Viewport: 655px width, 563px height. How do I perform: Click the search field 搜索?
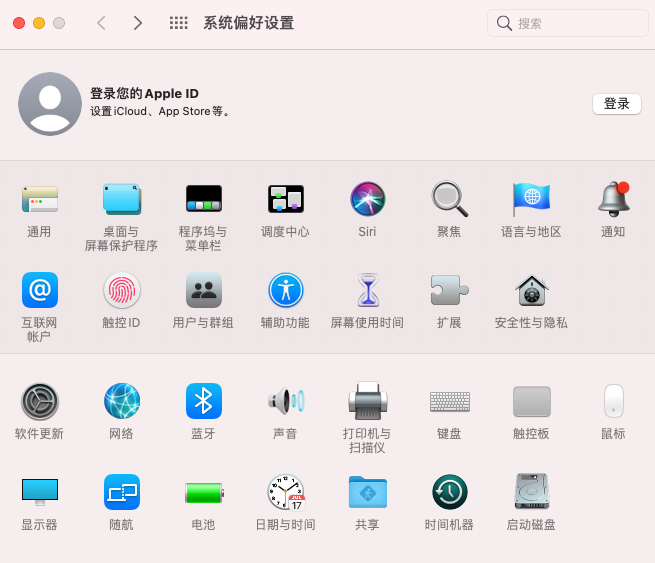point(567,23)
